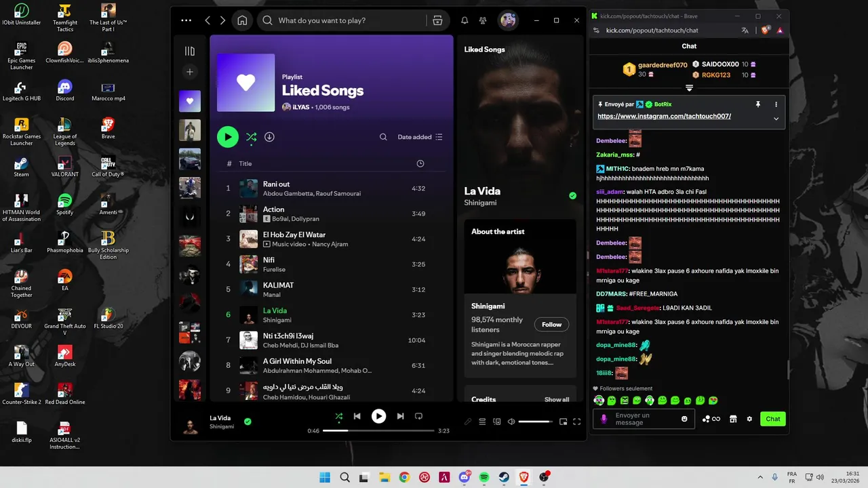The image size is (868, 488).
Task: Open artist link 'Cheb Mehdi, DJ Ismail Bba'
Action: coord(300,346)
